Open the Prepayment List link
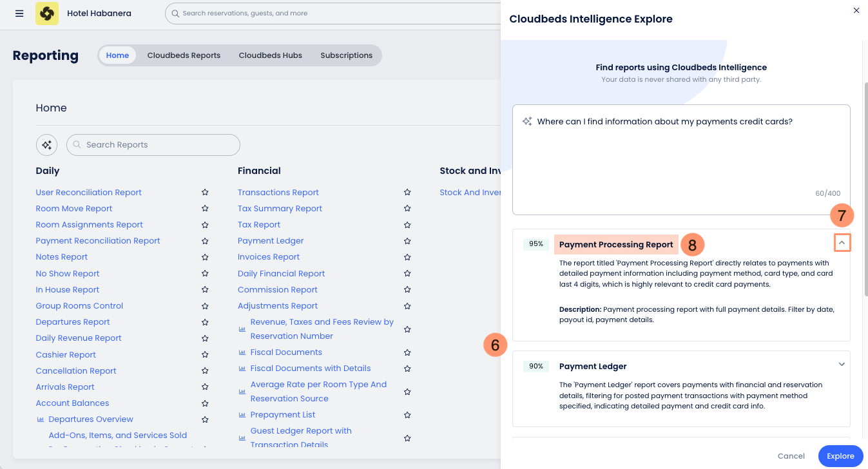 (283, 415)
